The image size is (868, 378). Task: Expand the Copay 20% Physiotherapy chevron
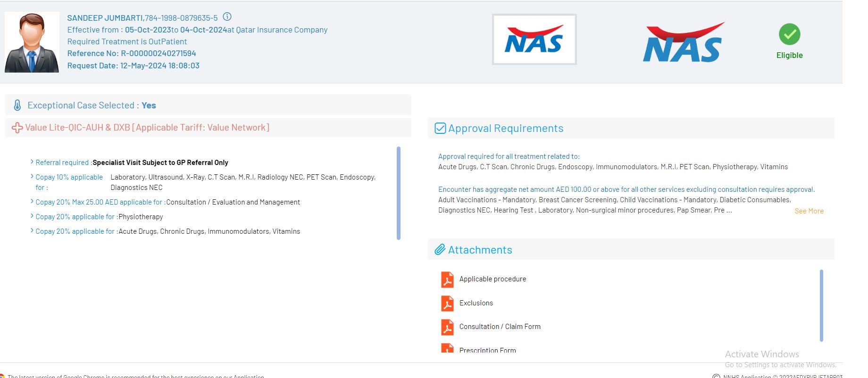tap(32, 216)
